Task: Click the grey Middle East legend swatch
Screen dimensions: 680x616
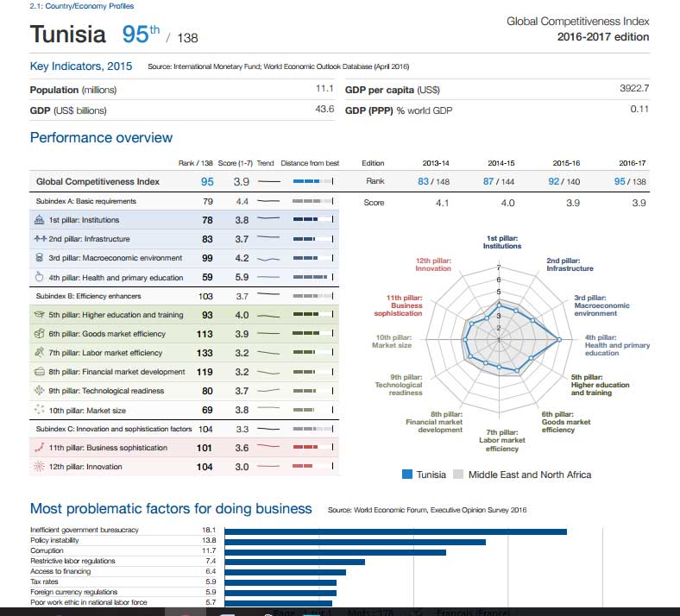Action: pos(458,475)
